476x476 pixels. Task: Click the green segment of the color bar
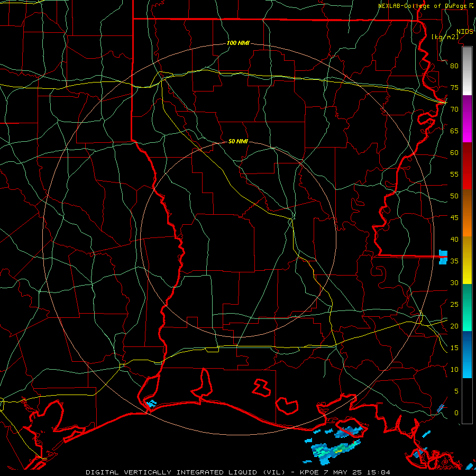[x=467, y=307]
